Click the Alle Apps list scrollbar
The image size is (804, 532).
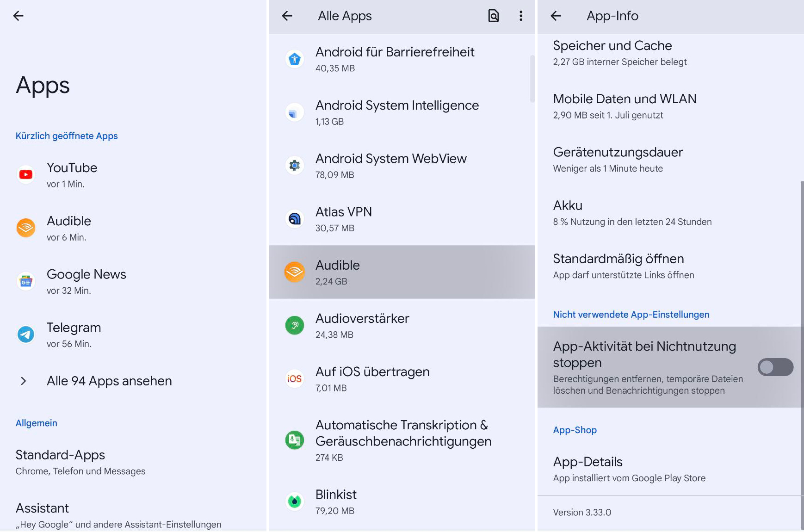coord(532,79)
